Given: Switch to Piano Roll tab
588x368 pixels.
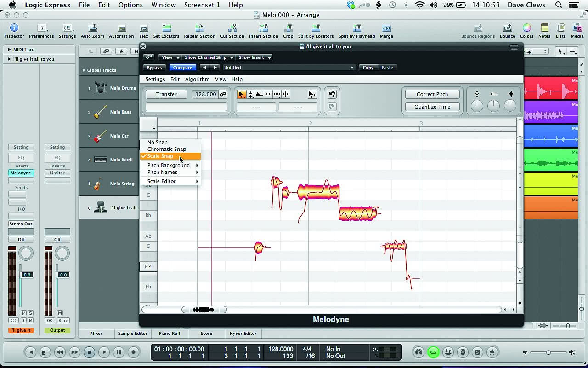Looking at the screenshot, I should 169,333.
